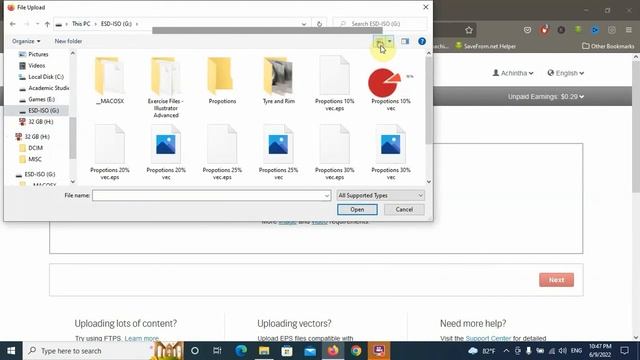
Task: Select Propotions 20% vec.eps file
Action: point(109,152)
